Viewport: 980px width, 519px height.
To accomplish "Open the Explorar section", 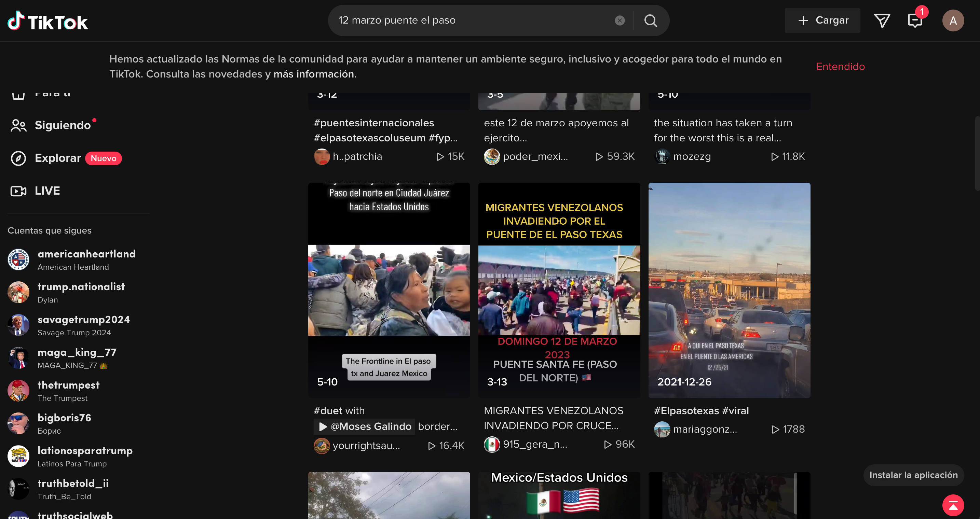I will pyautogui.click(x=58, y=158).
